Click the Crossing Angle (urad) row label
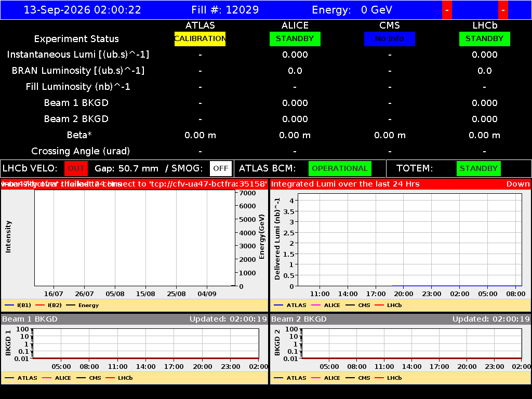This screenshot has width=532, height=399. [x=81, y=151]
